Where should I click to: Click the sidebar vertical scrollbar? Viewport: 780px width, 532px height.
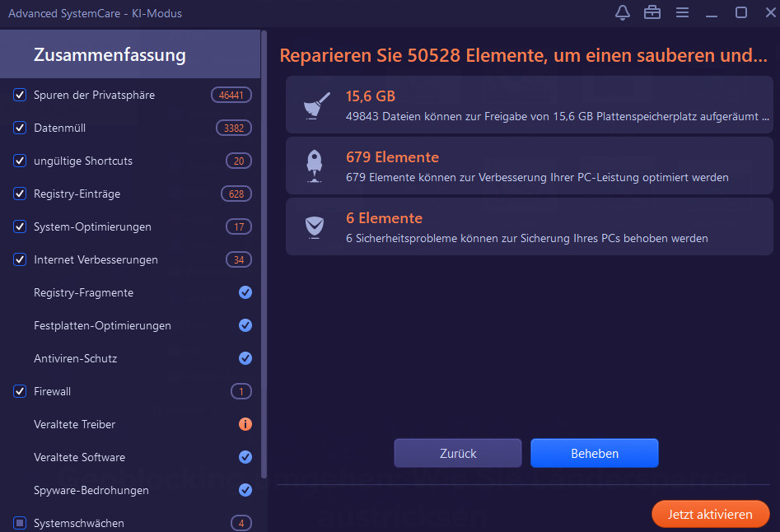pyautogui.click(x=264, y=254)
